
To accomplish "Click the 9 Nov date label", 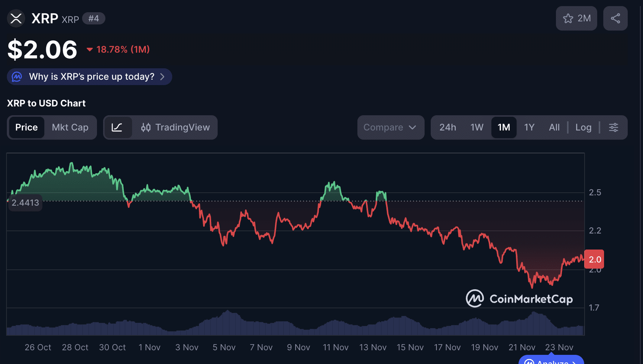I will pyautogui.click(x=299, y=348).
